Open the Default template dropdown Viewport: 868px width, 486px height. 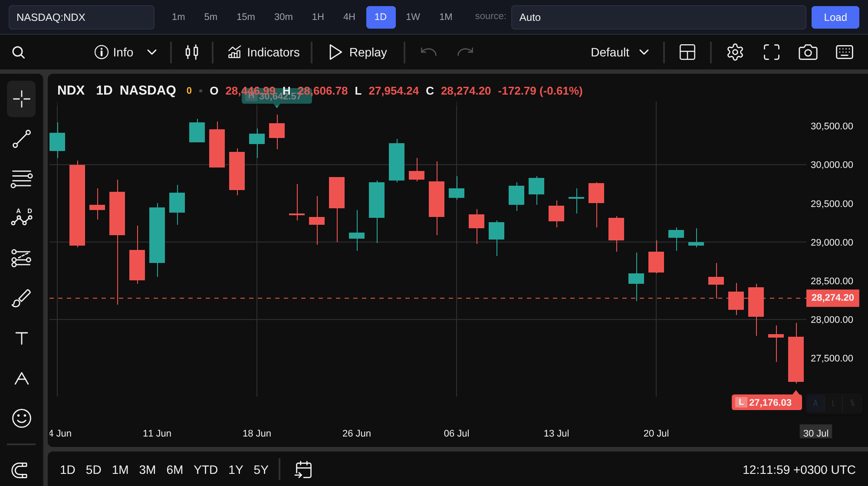[620, 53]
